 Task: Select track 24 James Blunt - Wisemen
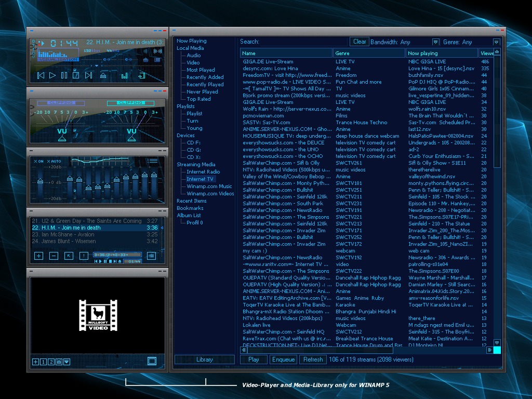coord(95,241)
